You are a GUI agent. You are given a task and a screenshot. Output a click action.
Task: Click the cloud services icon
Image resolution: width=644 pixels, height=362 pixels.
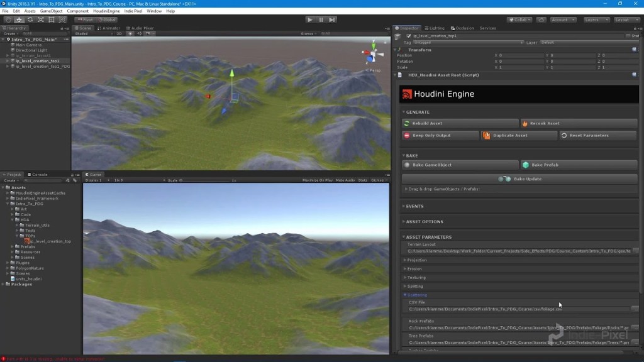pyautogui.click(x=541, y=19)
